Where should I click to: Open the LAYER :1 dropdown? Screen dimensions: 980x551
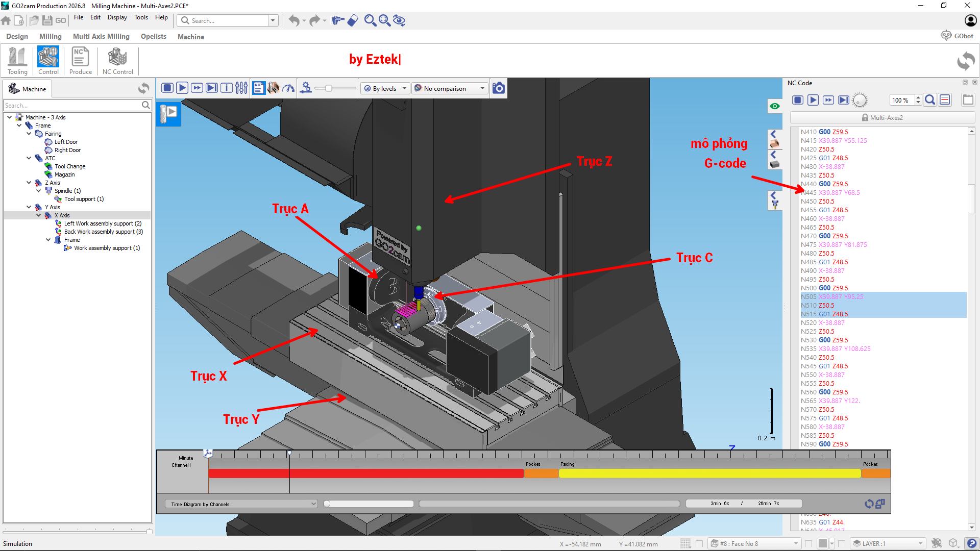pyautogui.click(x=887, y=543)
